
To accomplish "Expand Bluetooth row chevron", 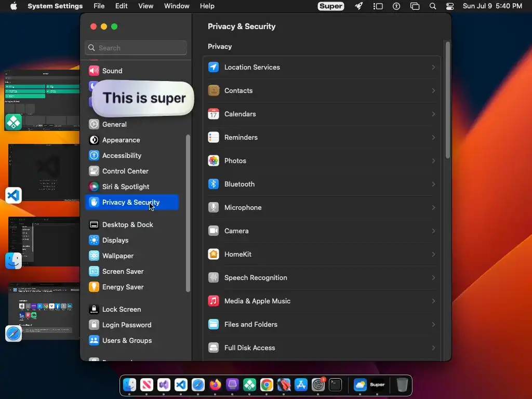I will coord(433,184).
